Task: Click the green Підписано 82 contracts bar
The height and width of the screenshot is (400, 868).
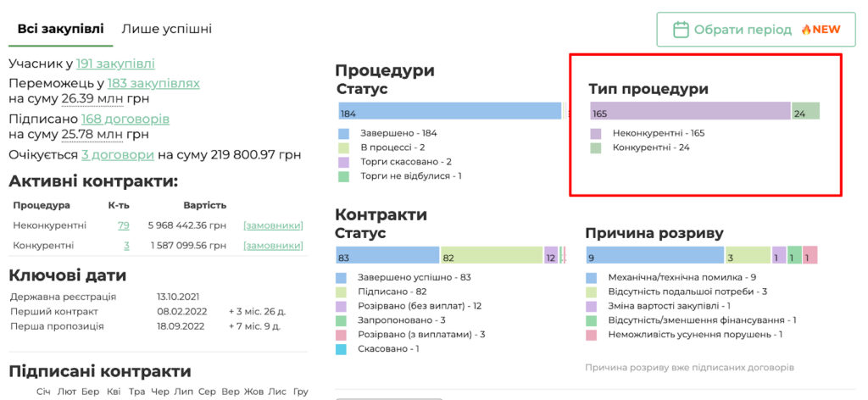Action: [x=491, y=257]
